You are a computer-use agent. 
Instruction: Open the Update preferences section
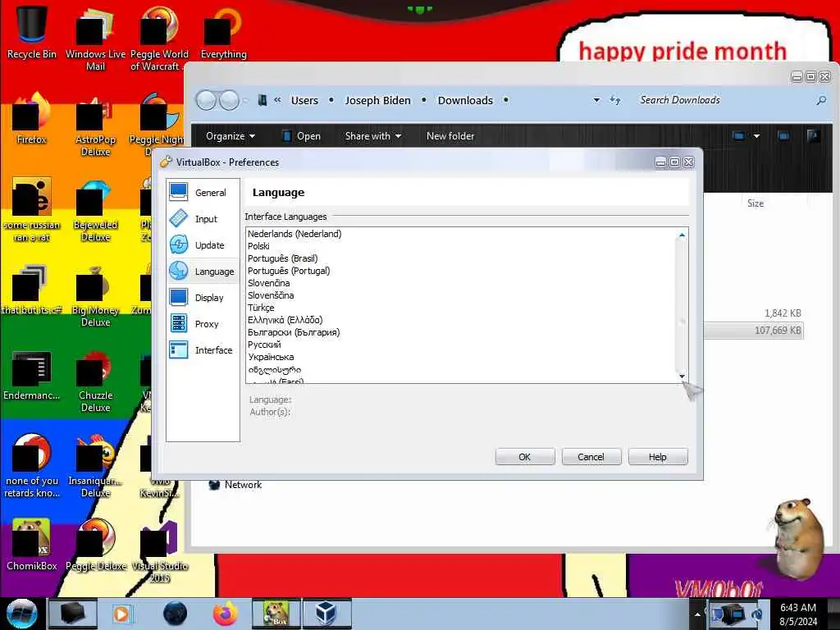point(203,244)
